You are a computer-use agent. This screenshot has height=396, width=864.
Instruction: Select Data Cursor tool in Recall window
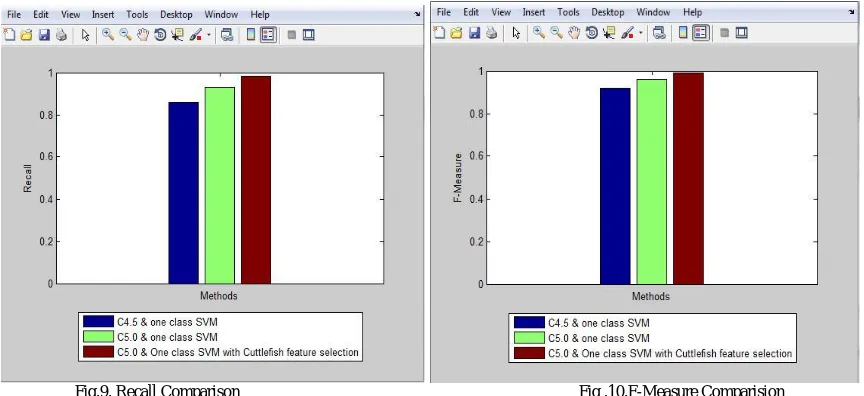pos(177,35)
